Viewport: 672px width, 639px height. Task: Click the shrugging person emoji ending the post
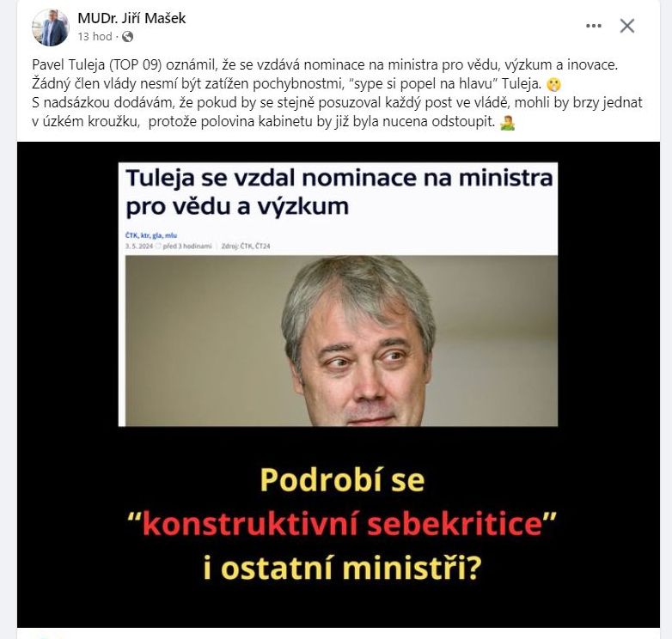(x=507, y=123)
